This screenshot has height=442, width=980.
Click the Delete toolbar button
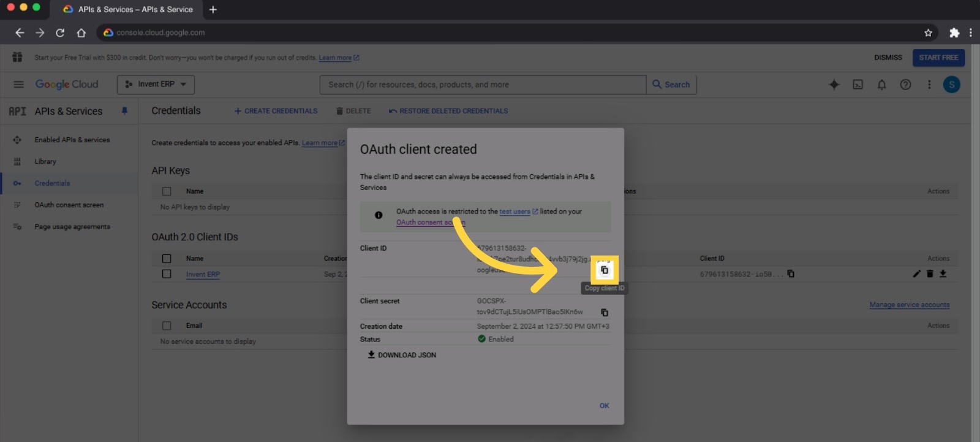tap(353, 111)
